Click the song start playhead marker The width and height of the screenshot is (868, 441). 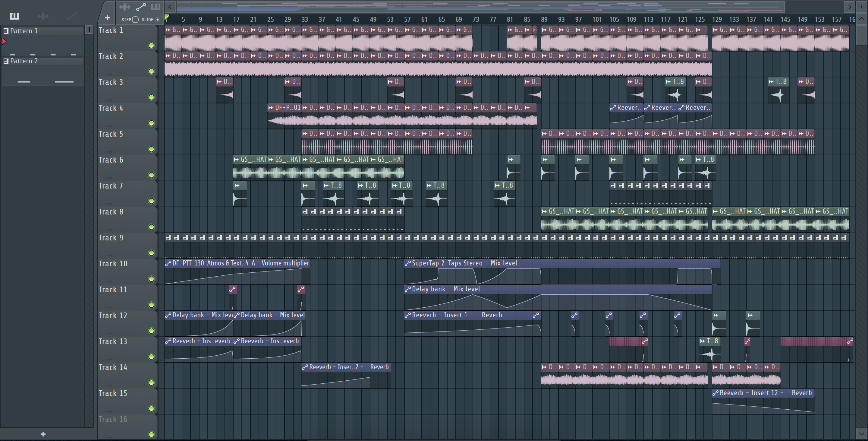click(x=167, y=17)
